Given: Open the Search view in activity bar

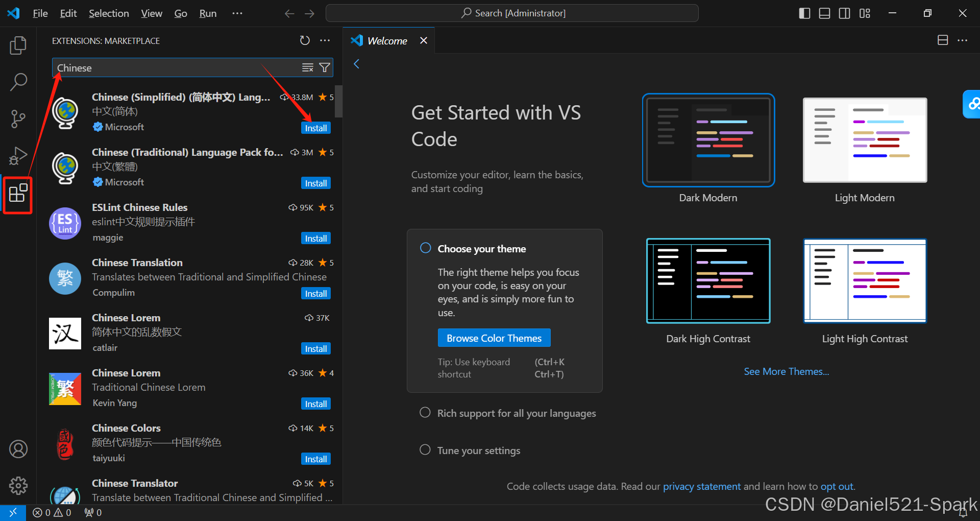Looking at the screenshot, I should (18, 82).
